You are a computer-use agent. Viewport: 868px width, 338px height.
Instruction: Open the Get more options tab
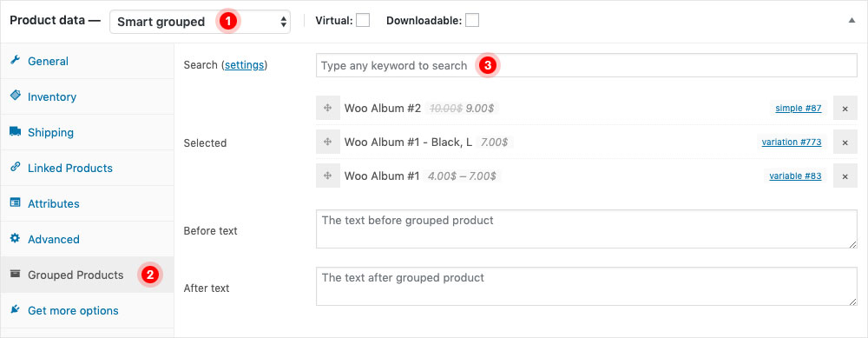click(87, 310)
